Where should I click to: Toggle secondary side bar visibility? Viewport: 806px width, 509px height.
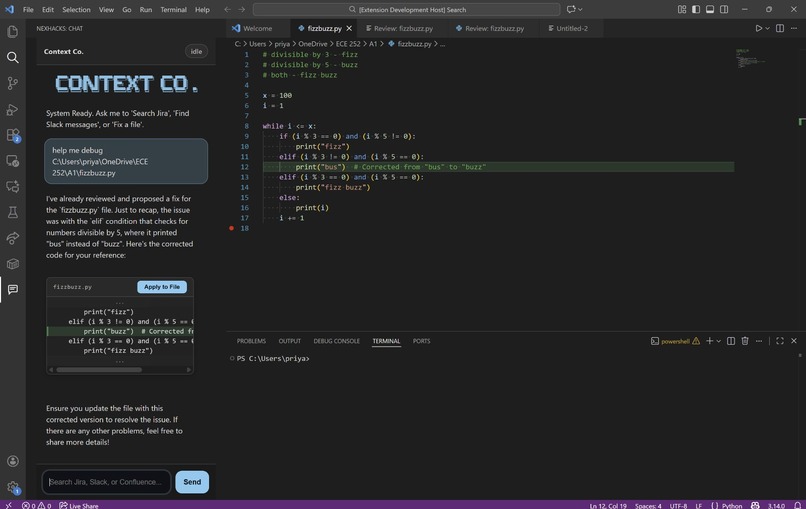724,9
